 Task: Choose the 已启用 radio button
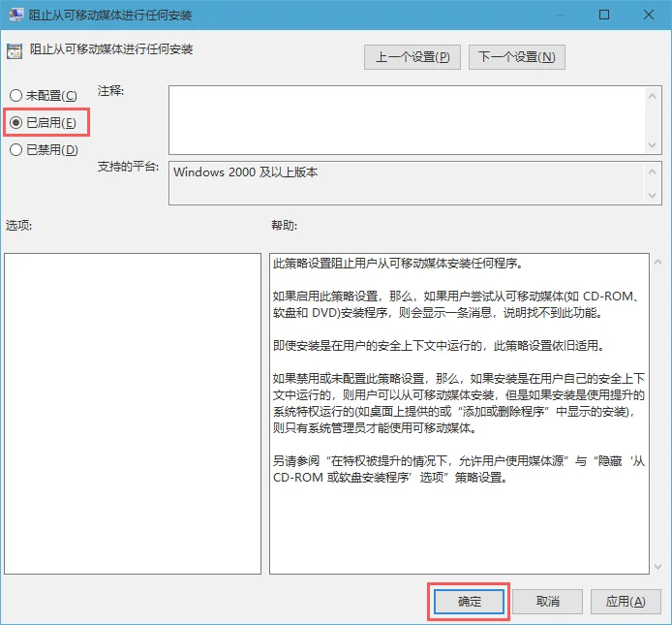[x=16, y=123]
